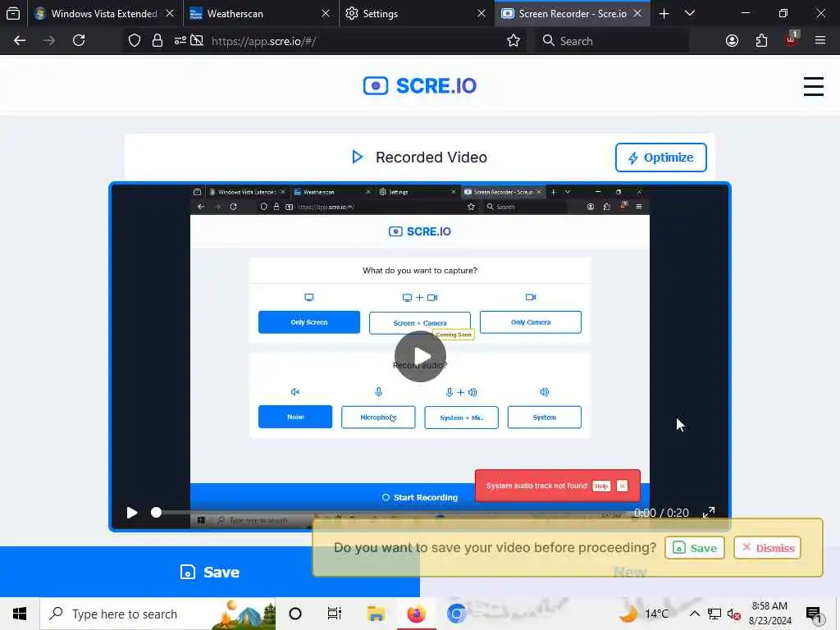840x630 pixels.
Task: Open the uBlock extension icon
Action: [792, 40]
